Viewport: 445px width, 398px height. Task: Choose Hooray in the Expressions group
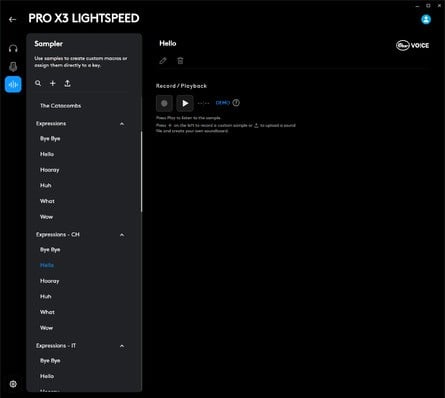[50, 170]
